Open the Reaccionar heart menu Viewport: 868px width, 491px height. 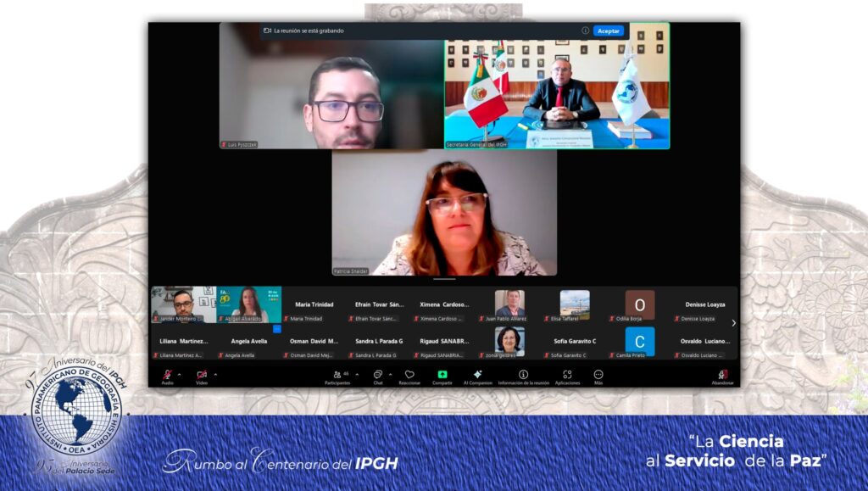[409, 376]
